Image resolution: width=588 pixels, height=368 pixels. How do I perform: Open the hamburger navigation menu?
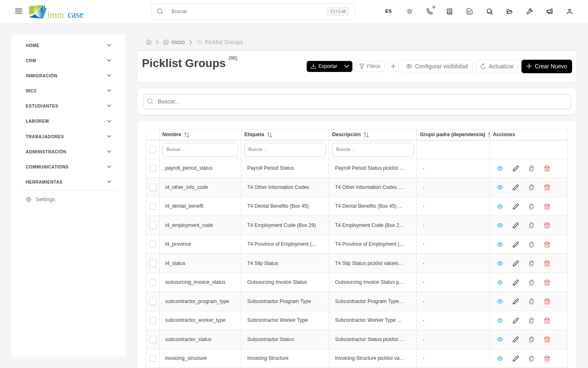pos(18,11)
